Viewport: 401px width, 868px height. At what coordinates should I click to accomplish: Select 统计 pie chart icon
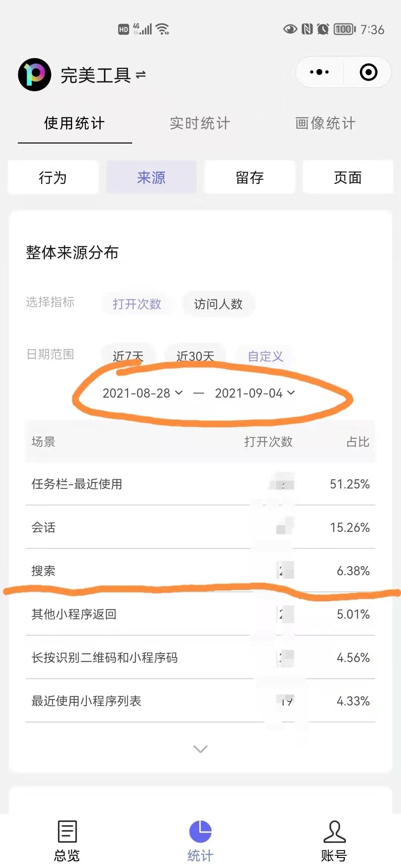(x=200, y=831)
